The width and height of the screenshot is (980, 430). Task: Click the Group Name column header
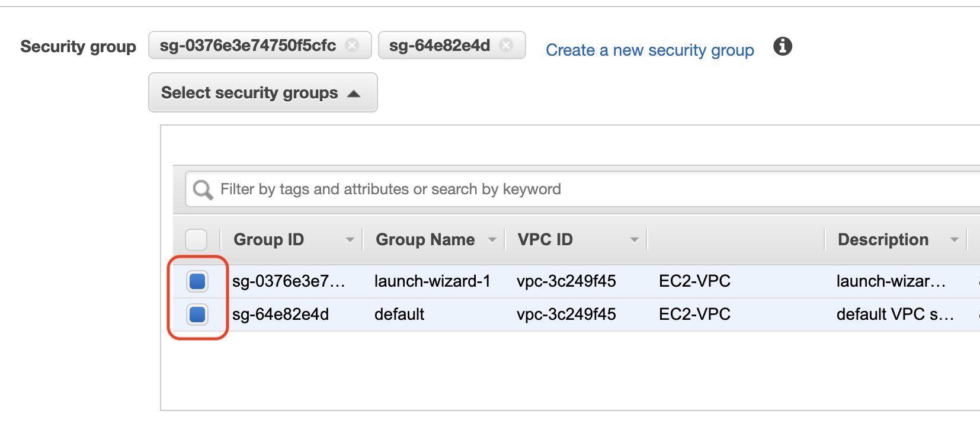tap(425, 240)
